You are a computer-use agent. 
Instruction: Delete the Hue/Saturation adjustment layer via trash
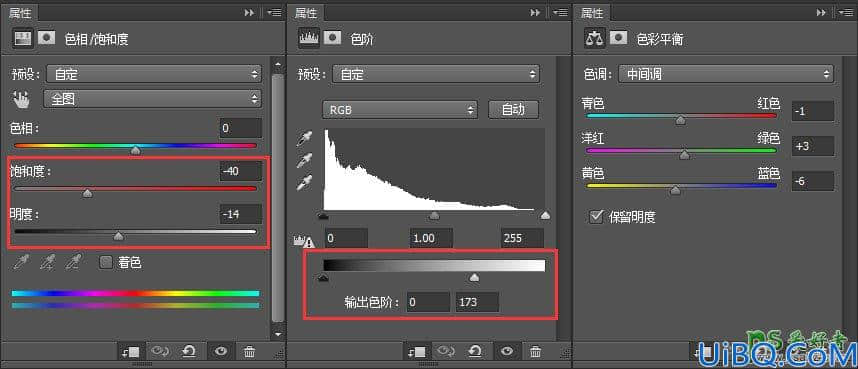click(x=249, y=352)
